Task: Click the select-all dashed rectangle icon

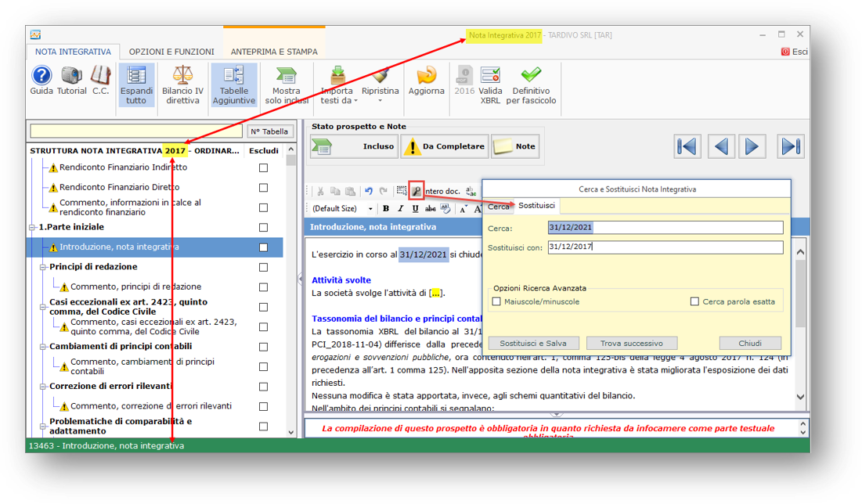Action: (x=402, y=191)
